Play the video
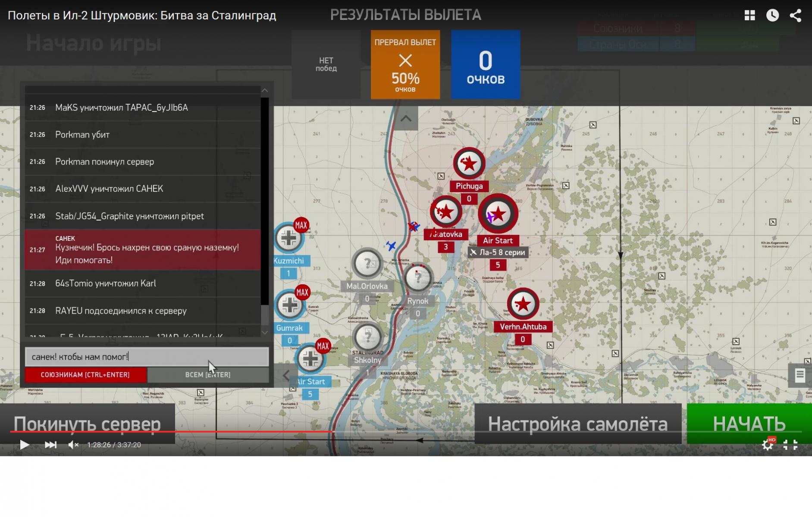This screenshot has height=517, width=812. tap(25, 445)
